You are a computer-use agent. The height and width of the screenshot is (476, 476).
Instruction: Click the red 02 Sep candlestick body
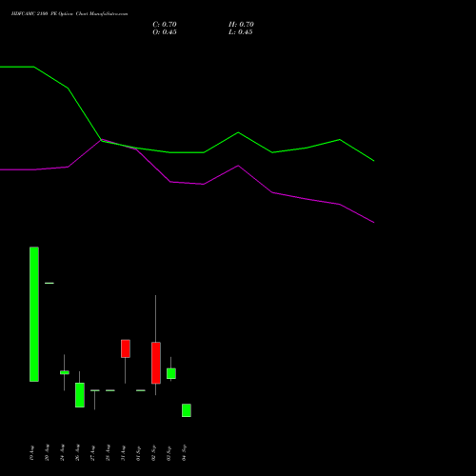(156, 363)
